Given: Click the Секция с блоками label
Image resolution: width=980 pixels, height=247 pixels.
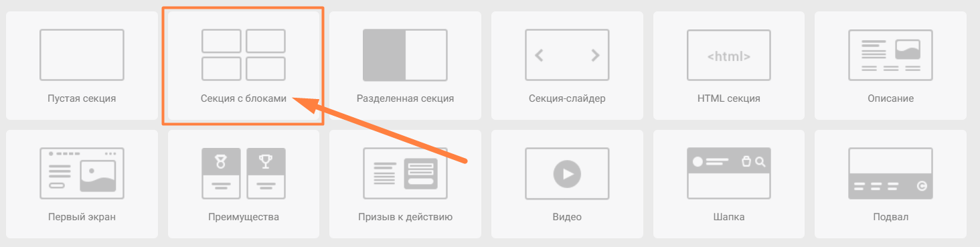Looking at the screenshot, I should tap(244, 98).
